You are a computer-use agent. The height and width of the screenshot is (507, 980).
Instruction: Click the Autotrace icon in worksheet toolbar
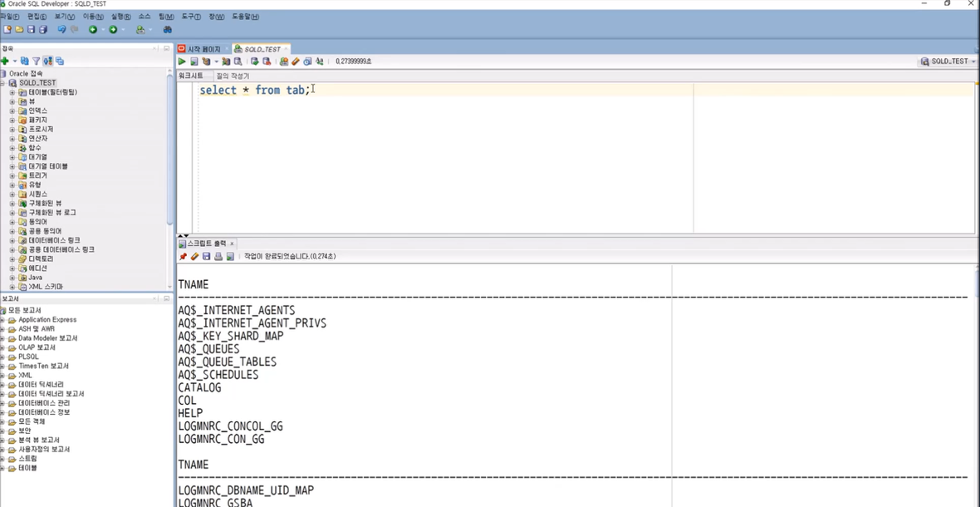point(226,62)
